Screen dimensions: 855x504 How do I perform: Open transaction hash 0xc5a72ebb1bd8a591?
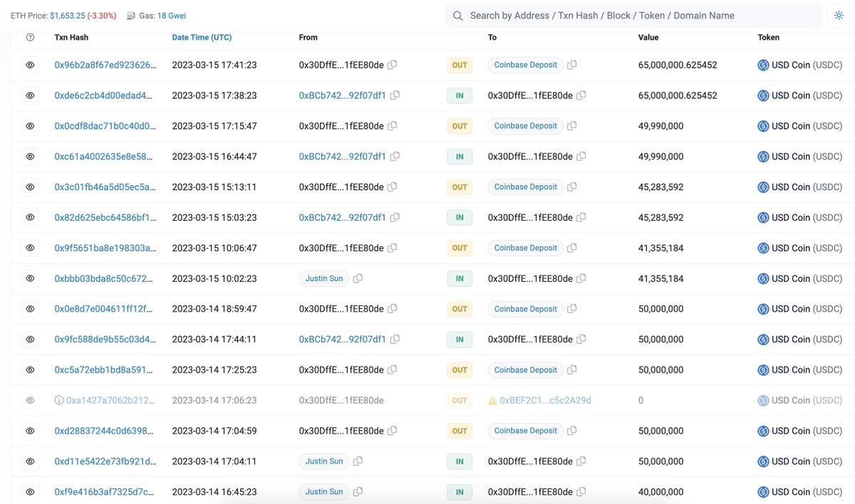(x=104, y=369)
